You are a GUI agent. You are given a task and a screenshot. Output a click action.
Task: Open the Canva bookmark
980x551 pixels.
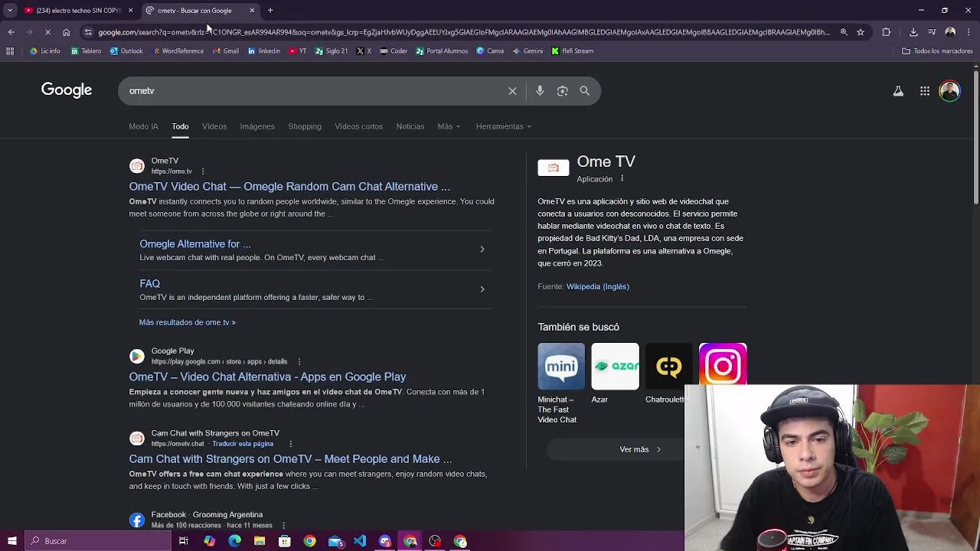click(490, 51)
